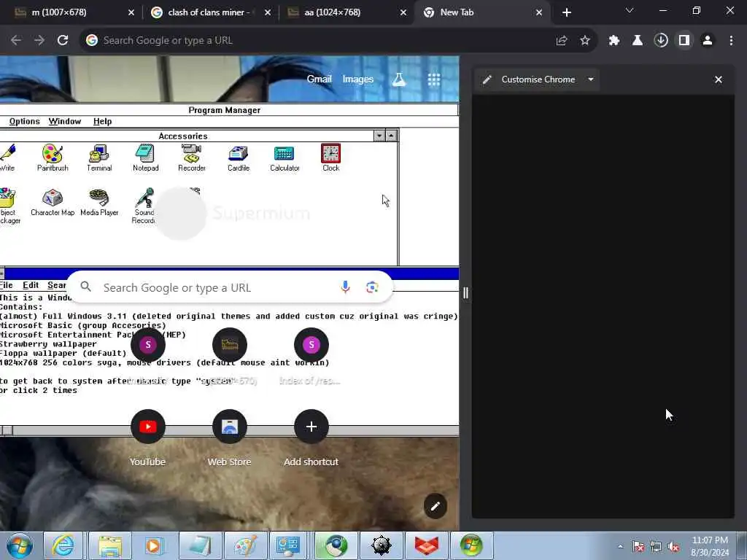Click the Google Lens image search icon
747x560 pixels.
click(x=372, y=287)
